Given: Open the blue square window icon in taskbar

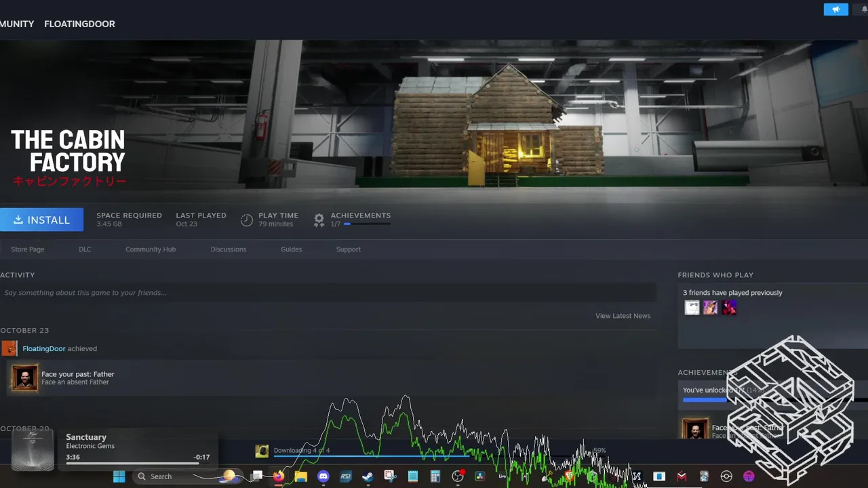Looking at the screenshot, I should tap(659, 476).
